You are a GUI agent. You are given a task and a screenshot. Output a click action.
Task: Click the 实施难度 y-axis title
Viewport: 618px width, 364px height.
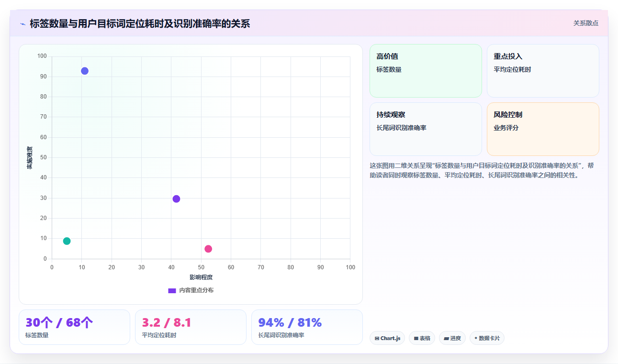(x=30, y=157)
